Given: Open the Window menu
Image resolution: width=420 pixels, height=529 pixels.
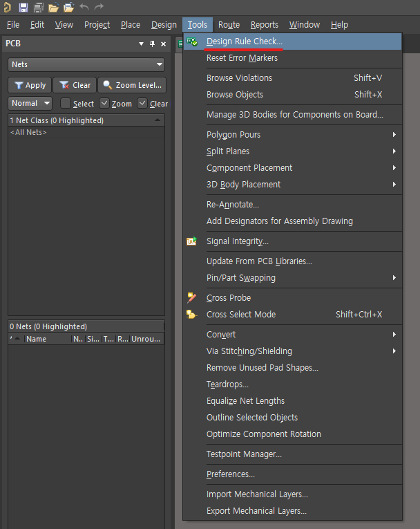Looking at the screenshot, I should point(305,25).
